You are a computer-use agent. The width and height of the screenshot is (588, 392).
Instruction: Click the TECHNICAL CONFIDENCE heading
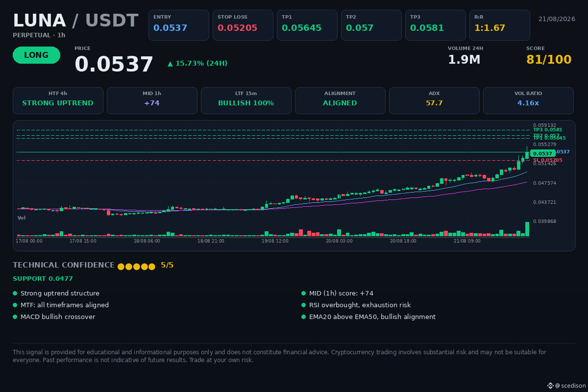[64, 265]
